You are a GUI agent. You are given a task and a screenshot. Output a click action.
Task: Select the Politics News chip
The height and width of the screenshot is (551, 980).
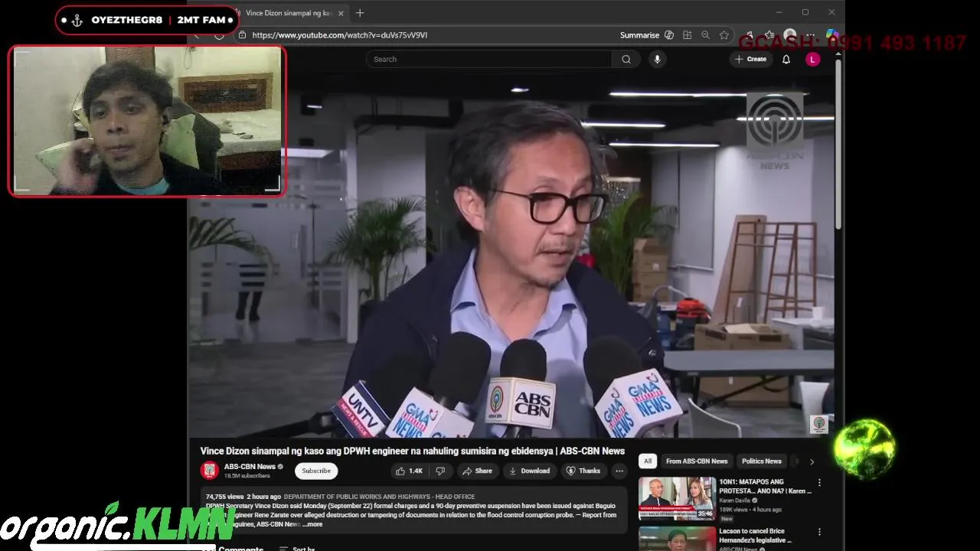762,461
